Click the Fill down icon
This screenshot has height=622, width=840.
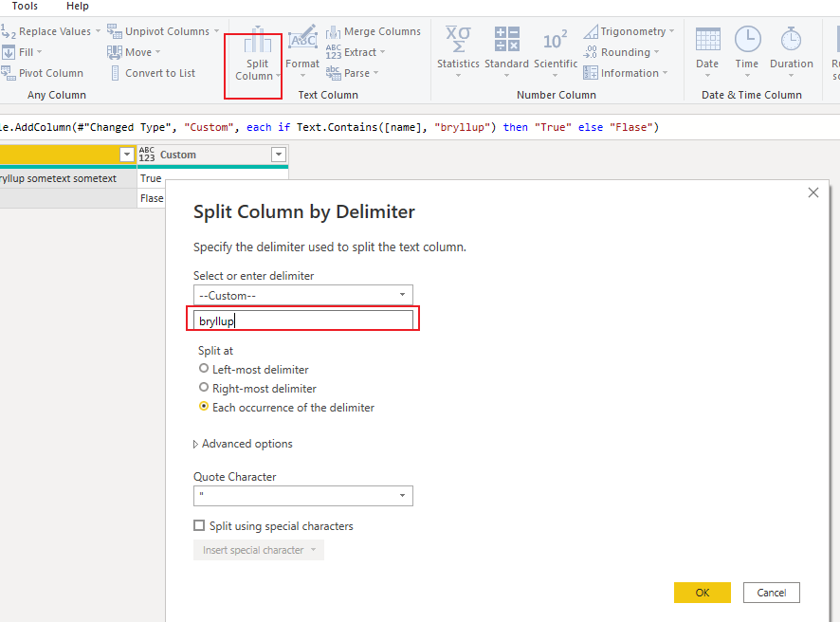8,52
